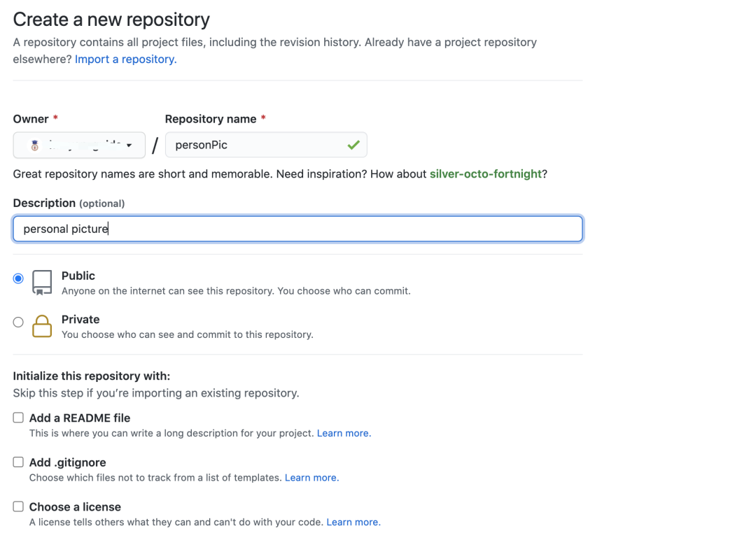Open Learn more about .gitignore
Viewport: 756px width, 540px height.
tap(311, 478)
